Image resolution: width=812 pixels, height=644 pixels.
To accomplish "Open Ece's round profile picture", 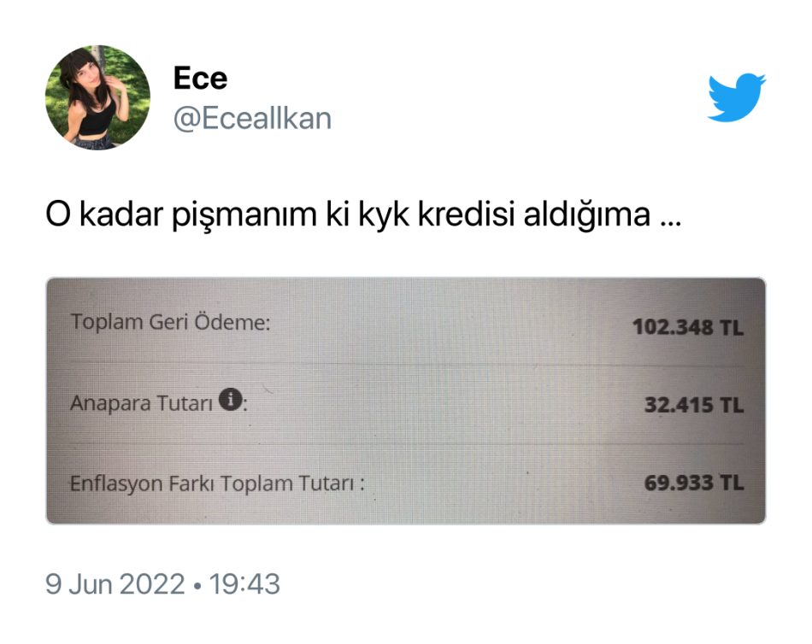I will (98, 98).
